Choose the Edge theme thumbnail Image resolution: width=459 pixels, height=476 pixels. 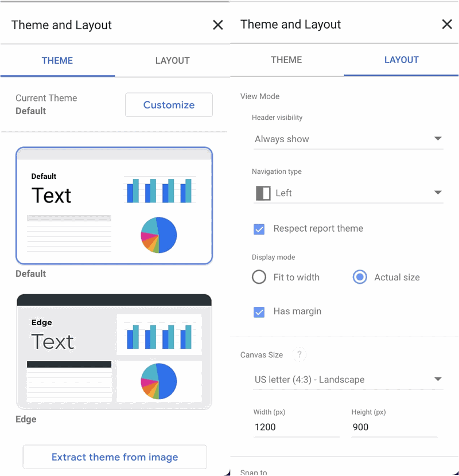click(114, 352)
